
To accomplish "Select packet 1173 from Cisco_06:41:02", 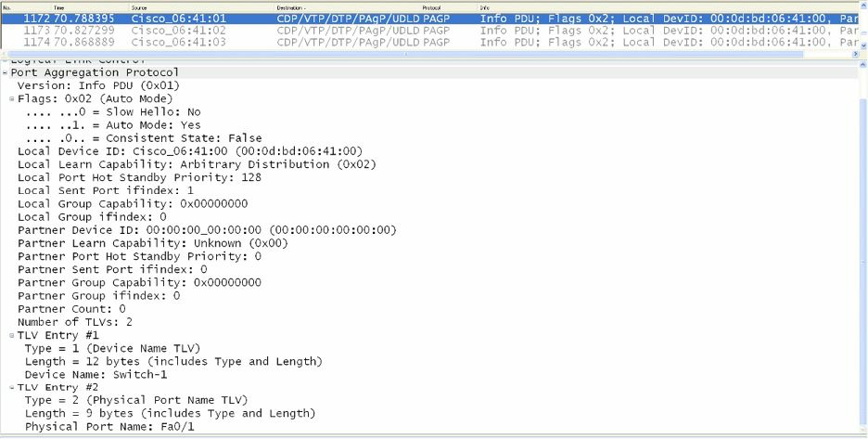I will point(429,30).
